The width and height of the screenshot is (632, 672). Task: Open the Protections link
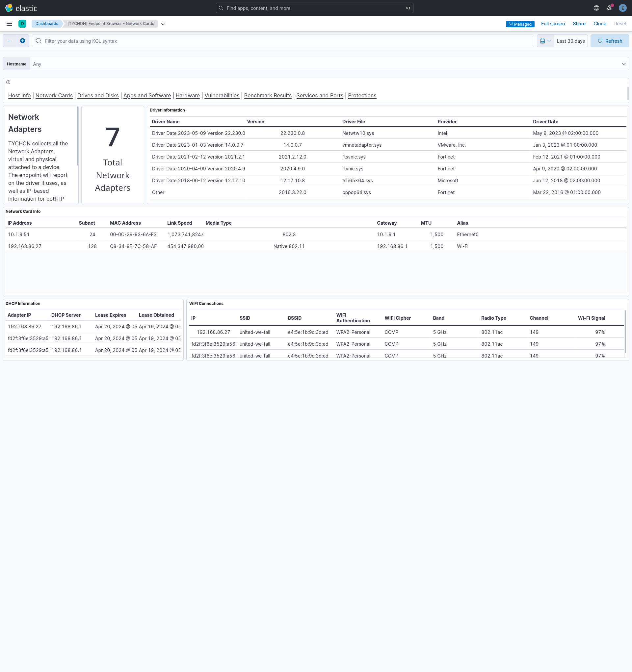(362, 95)
